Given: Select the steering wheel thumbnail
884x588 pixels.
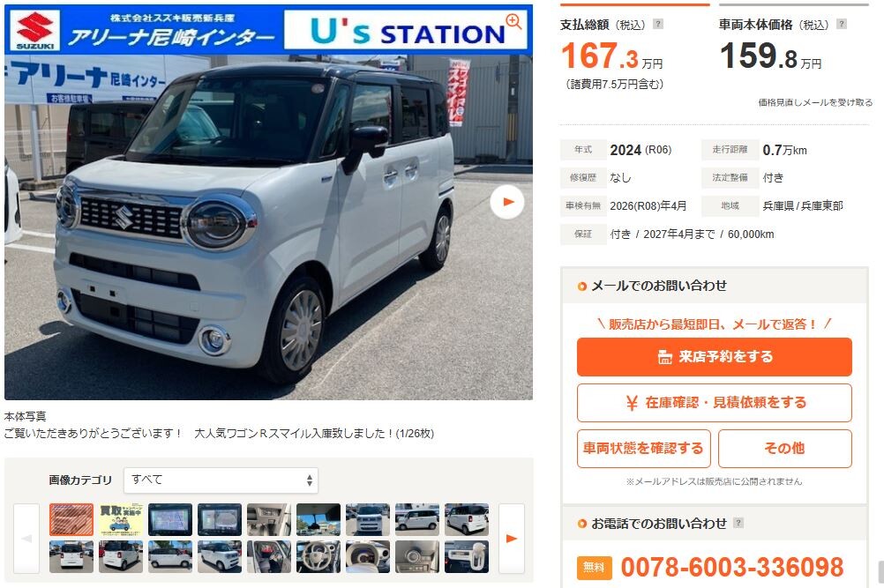Looking at the screenshot, I should click(318, 557).
